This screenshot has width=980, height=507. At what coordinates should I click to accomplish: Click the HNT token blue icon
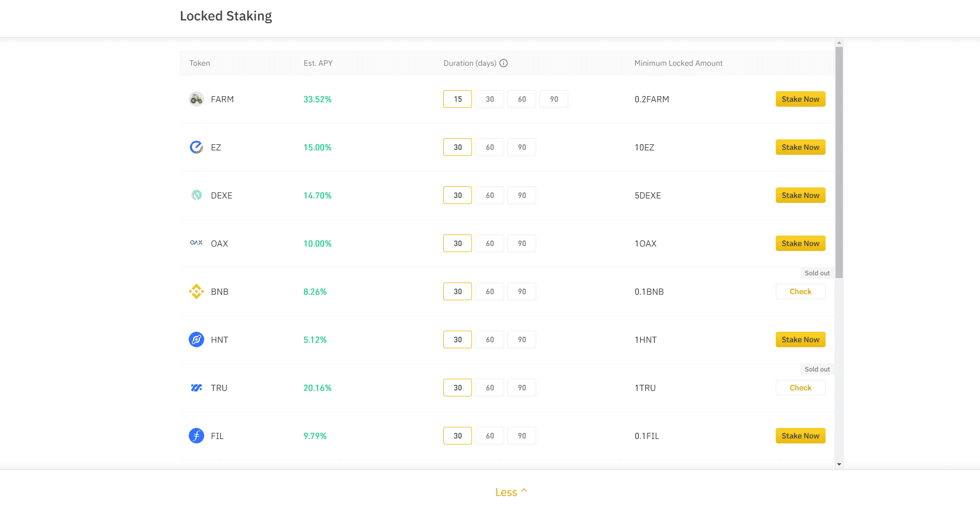pos(196,339)
